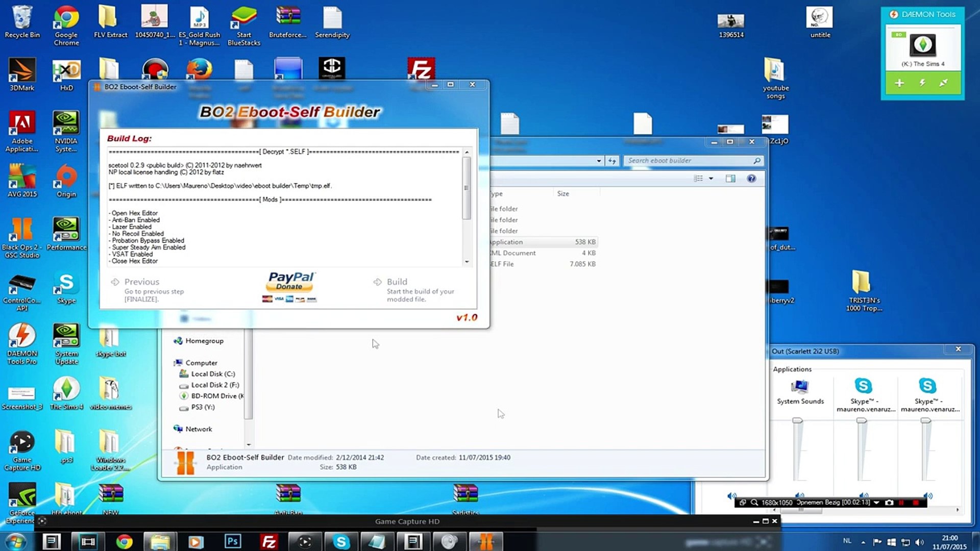Click the recorder bar magnifier zoom icon
Screen dimensions: 980x551
(754, 503)
